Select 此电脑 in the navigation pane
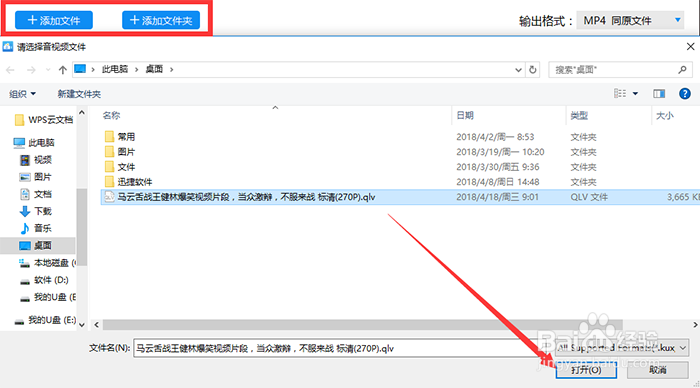Viewport: 700px width, 388px height. (34, 142)
